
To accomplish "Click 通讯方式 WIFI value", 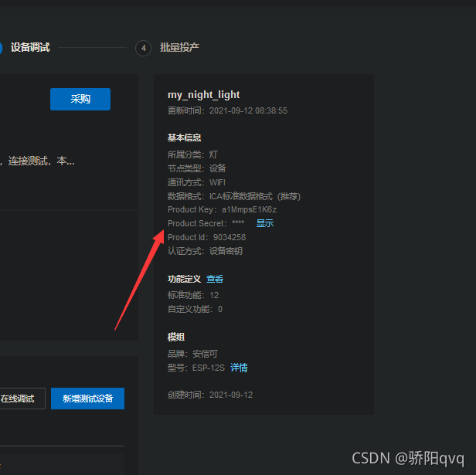I will tap(217, 182).
